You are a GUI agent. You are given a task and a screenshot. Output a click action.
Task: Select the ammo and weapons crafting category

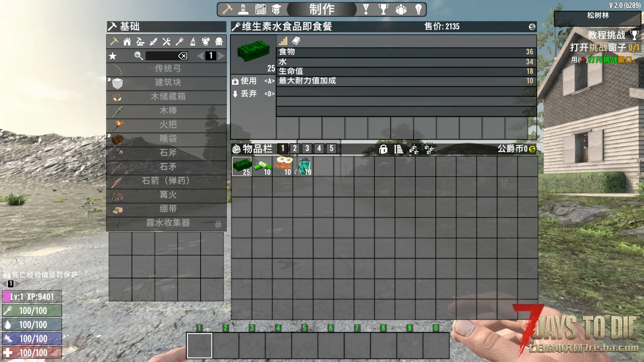(x=153, y=42)
